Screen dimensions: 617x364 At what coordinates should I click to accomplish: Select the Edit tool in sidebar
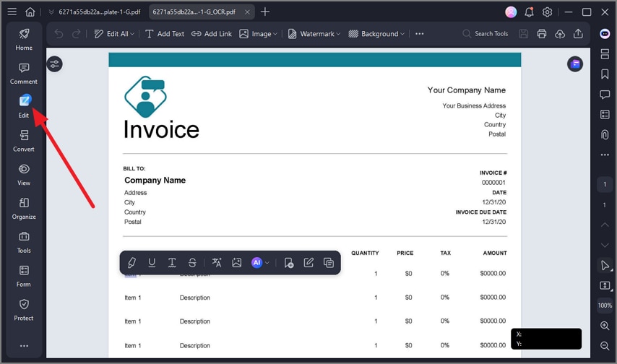click(24, 106)
